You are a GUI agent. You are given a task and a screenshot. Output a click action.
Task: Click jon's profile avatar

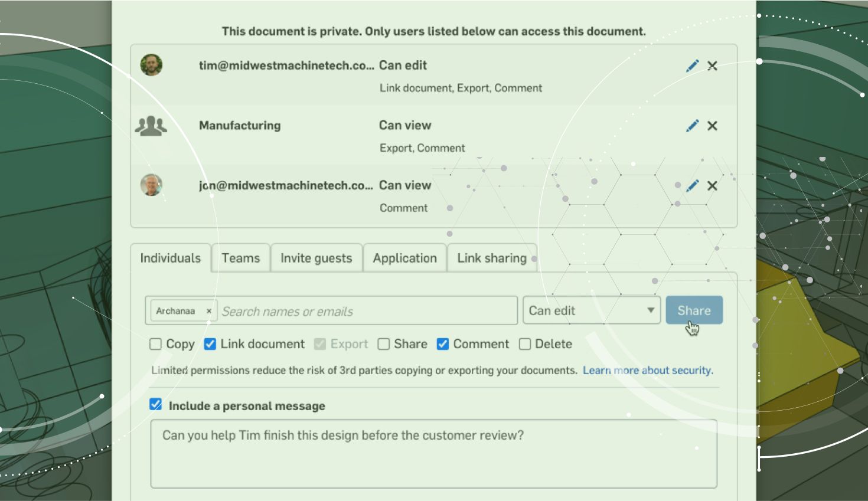[151, 185]
